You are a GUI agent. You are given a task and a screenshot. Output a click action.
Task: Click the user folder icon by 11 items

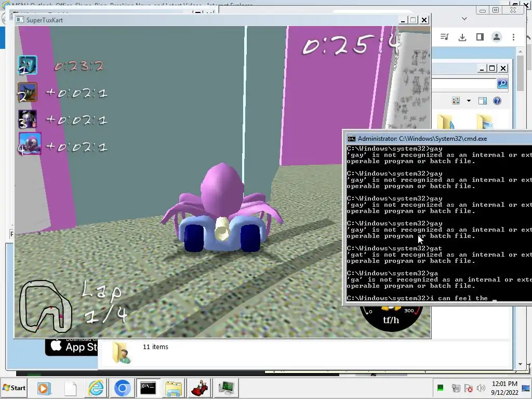pos(121,353)
